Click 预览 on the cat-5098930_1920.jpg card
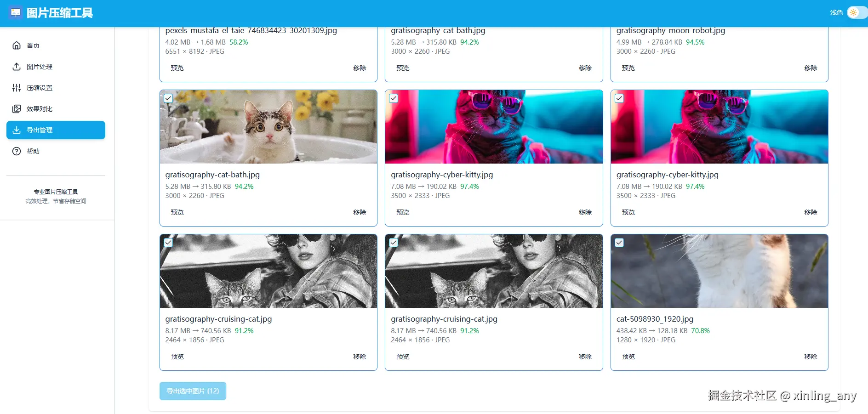This screenshot has width=868, height=414. click(628, 357)
